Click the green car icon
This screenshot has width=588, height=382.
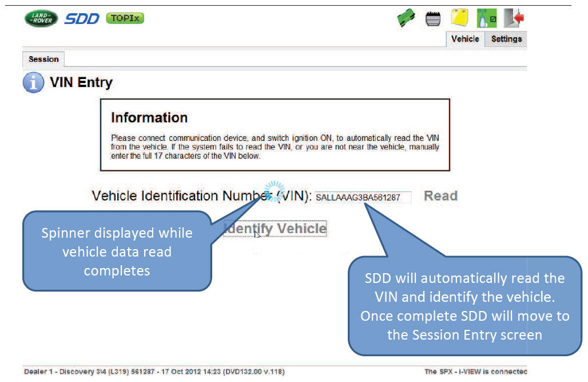(x=406, y=19)
